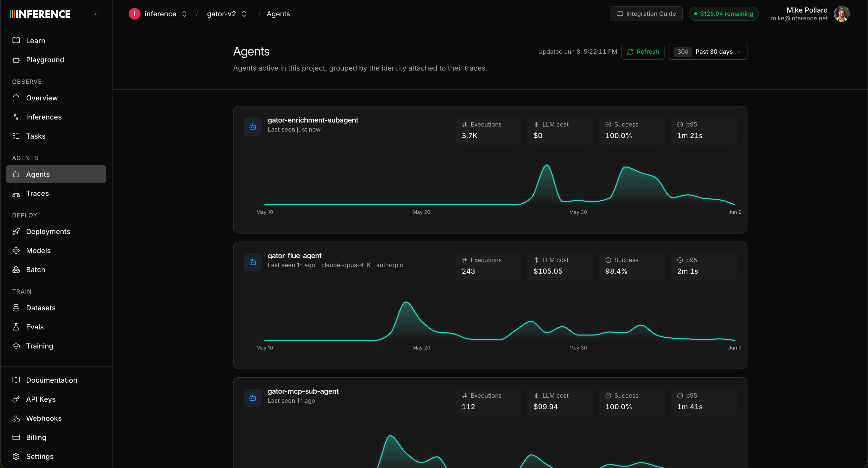Viewport: 868px width, 468px height.
Task: Collapse the sidebar panel icon
Action: tap(95, 14)
